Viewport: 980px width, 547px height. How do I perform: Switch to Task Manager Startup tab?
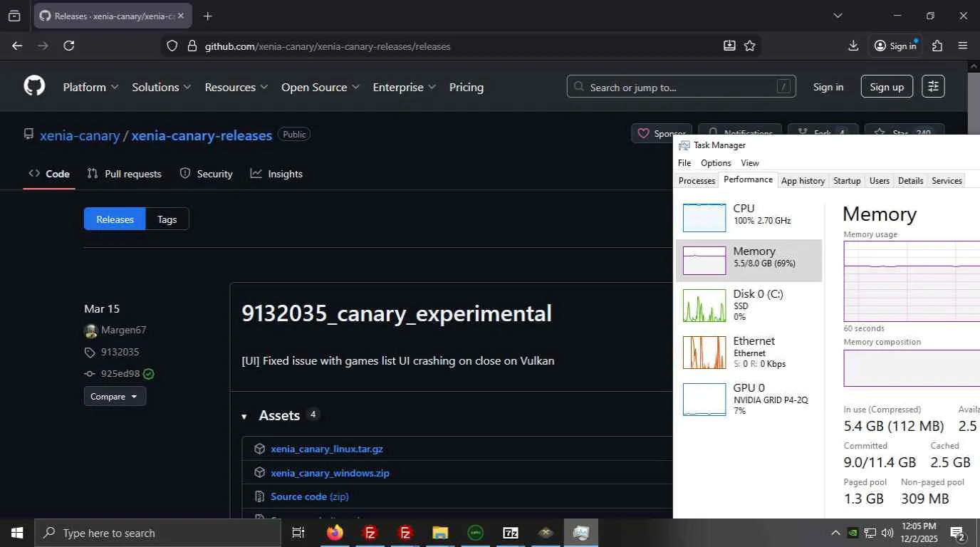[847, 181]
